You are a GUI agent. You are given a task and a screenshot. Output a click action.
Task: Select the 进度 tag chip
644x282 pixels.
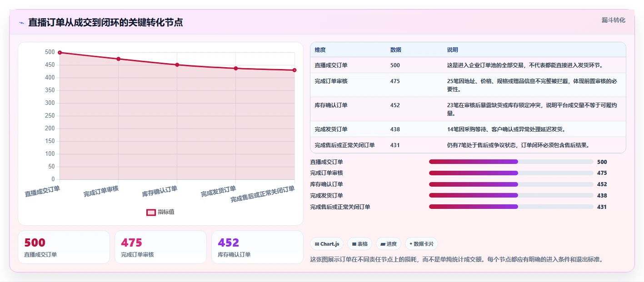coord(388,244)
